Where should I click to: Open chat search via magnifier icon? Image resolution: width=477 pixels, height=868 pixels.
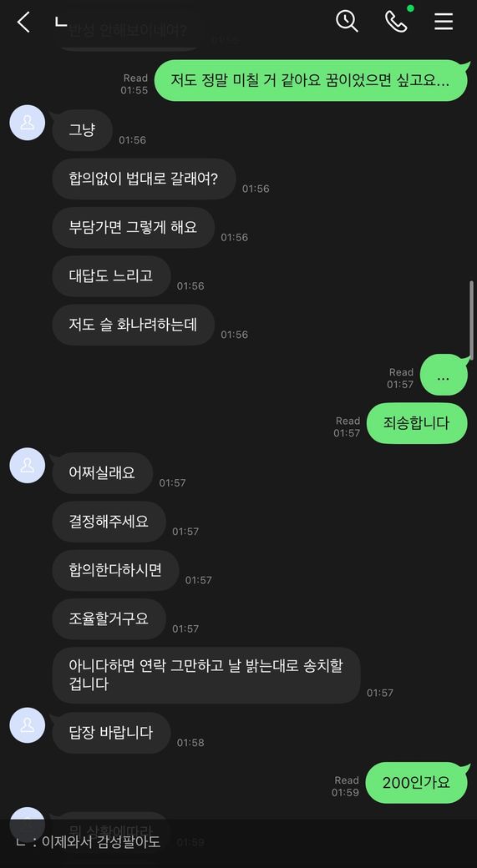coord(347,22)
